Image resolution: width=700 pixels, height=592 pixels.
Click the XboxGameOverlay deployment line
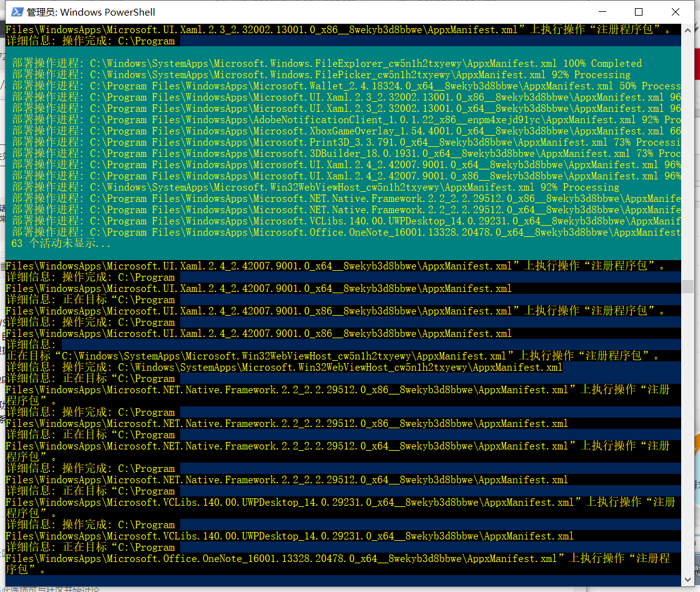coord(347,131)
